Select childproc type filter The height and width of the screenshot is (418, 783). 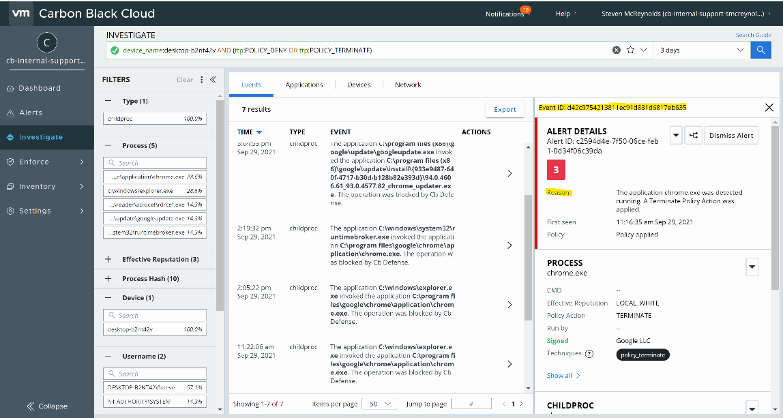click(155, 119)
